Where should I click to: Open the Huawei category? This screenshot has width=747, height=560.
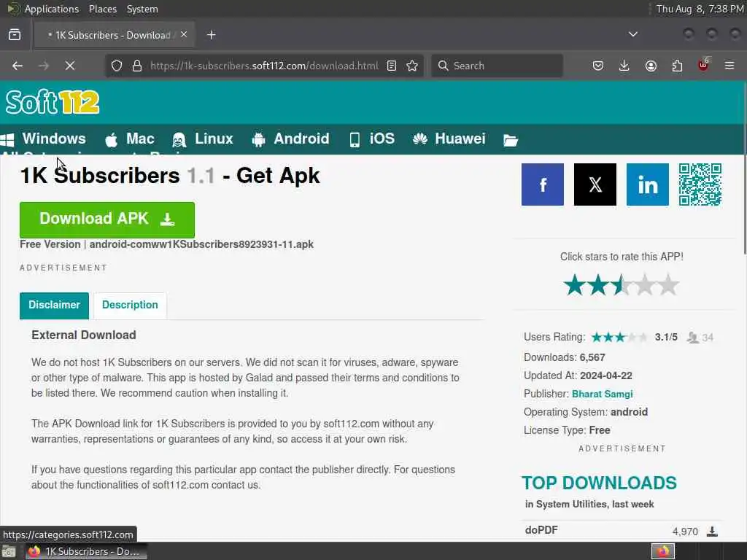click(x=449, y=139)
